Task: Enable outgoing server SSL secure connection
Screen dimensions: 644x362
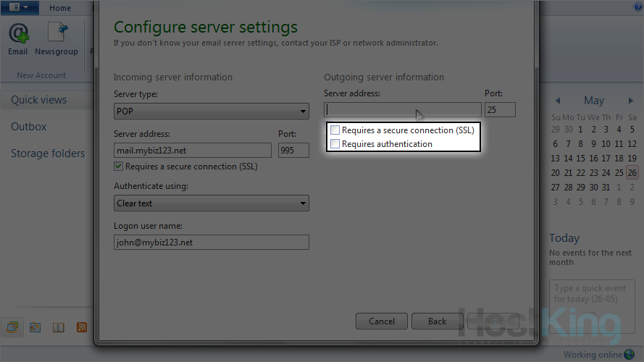Action: [335, 130]
